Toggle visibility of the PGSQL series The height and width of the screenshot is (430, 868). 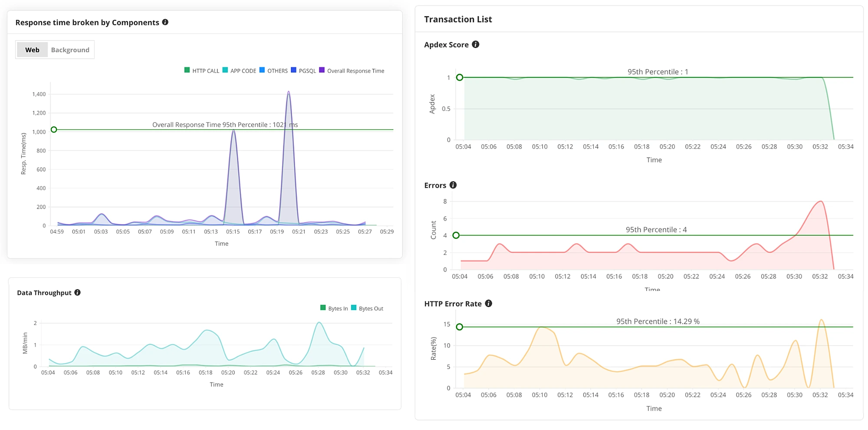click(x=305, y=70)
